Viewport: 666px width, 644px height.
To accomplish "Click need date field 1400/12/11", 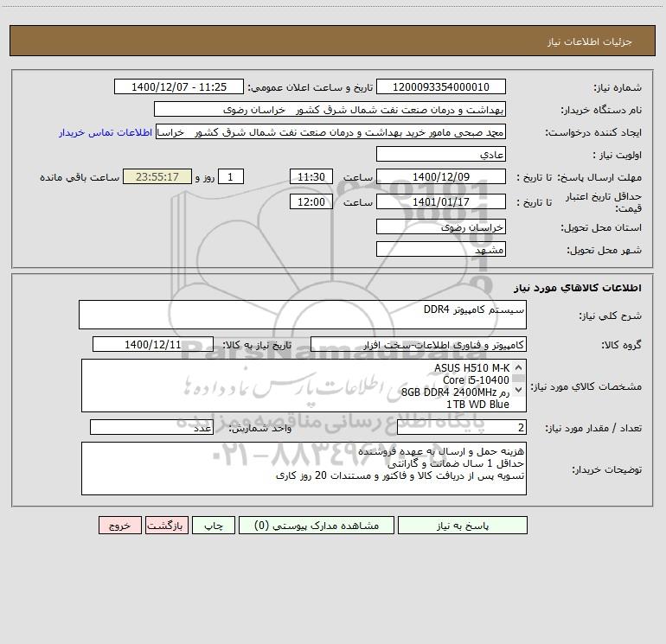I will point(153,344).
